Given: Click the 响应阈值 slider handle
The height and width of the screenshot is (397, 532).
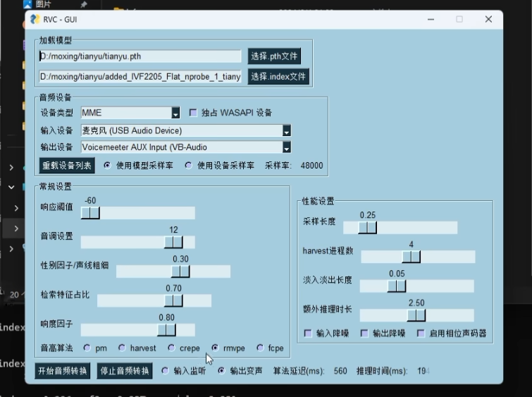Looking at the screenshot, I should click(90, 213).
